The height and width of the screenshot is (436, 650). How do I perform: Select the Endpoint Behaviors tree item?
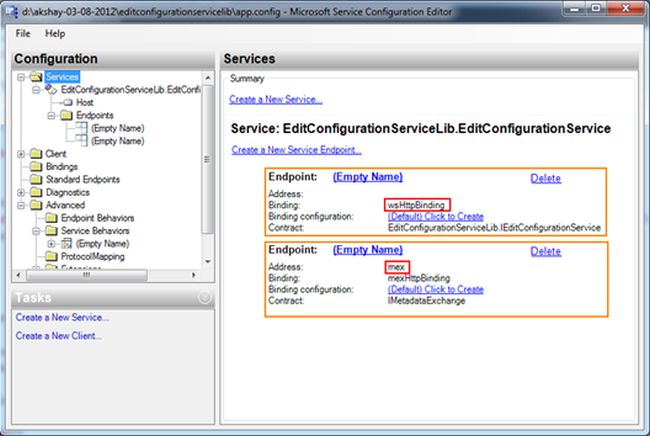click(97, 218)
